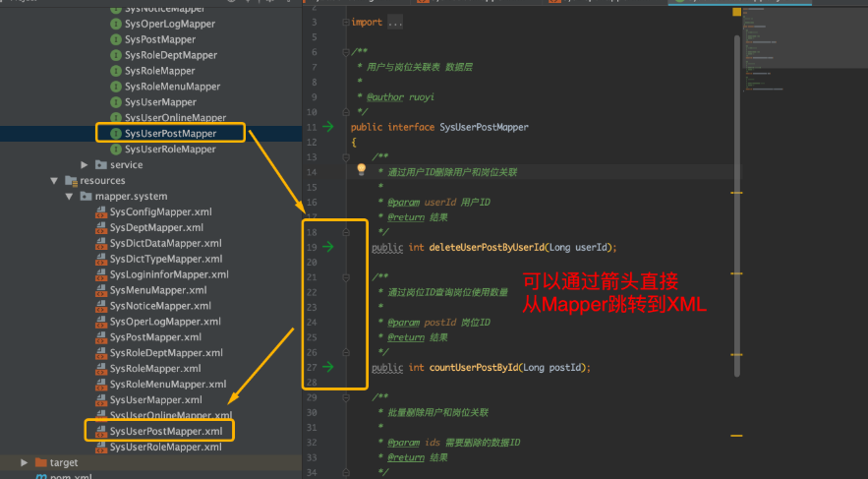
Task: Click the resources folder icon
Action: 71,181
